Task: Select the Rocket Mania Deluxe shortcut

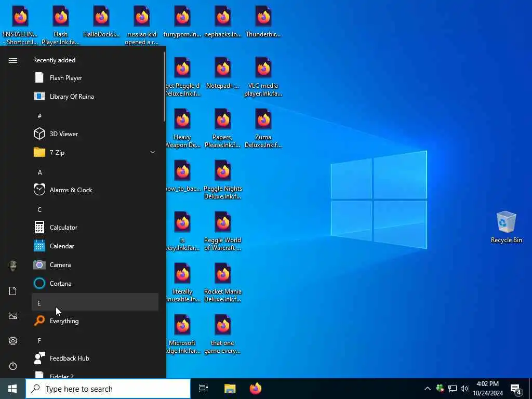Action: [x=223, y=283]
